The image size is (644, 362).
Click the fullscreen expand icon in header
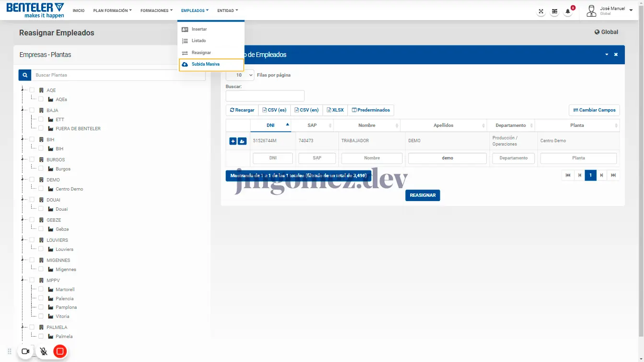(x=541, y=11)
